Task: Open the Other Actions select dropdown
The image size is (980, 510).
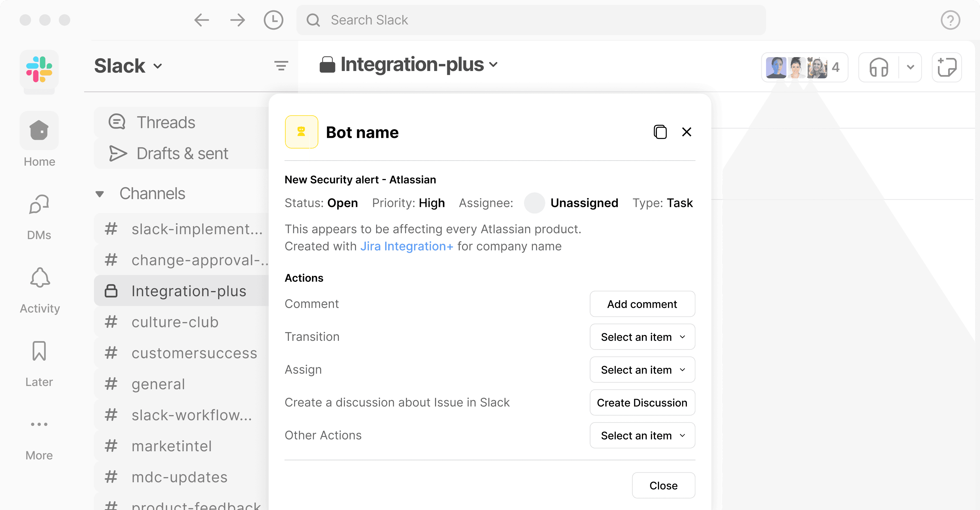Action: [x=642, y=435]
